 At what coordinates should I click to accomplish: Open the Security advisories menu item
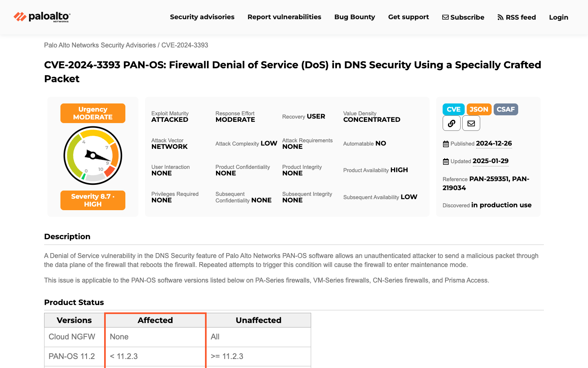tap(202, 17)
